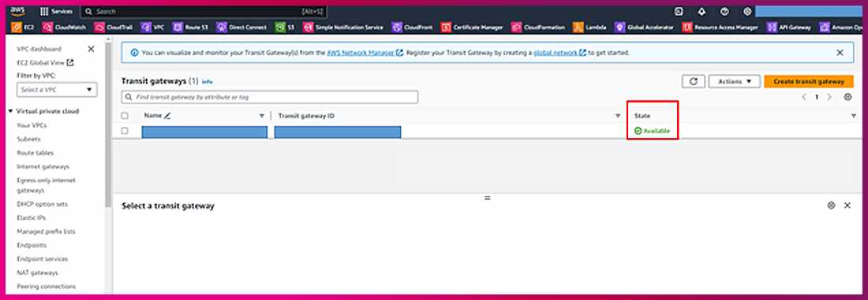Go to NAT gateways

tap(38, 273)
